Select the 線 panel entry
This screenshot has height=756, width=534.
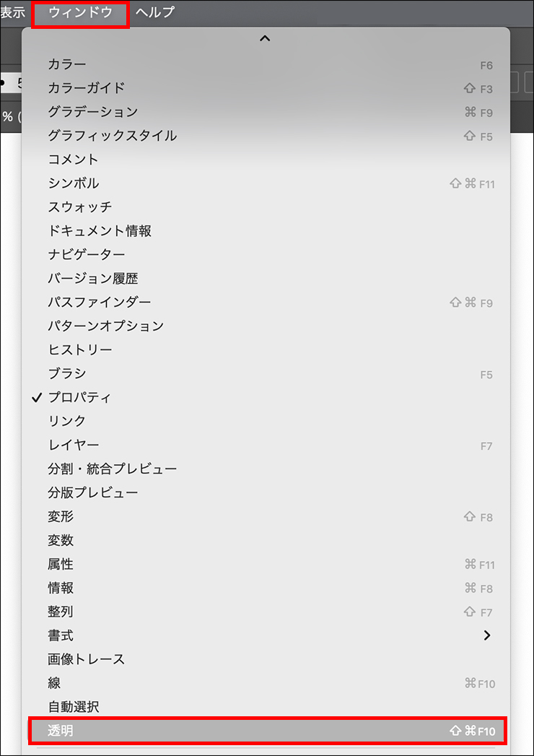(x=55, y=683)
